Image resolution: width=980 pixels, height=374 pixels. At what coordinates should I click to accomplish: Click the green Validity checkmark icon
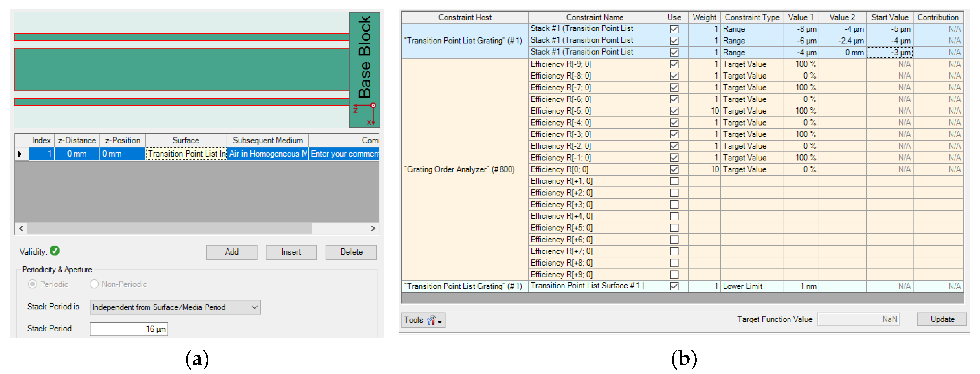(55, 251)
